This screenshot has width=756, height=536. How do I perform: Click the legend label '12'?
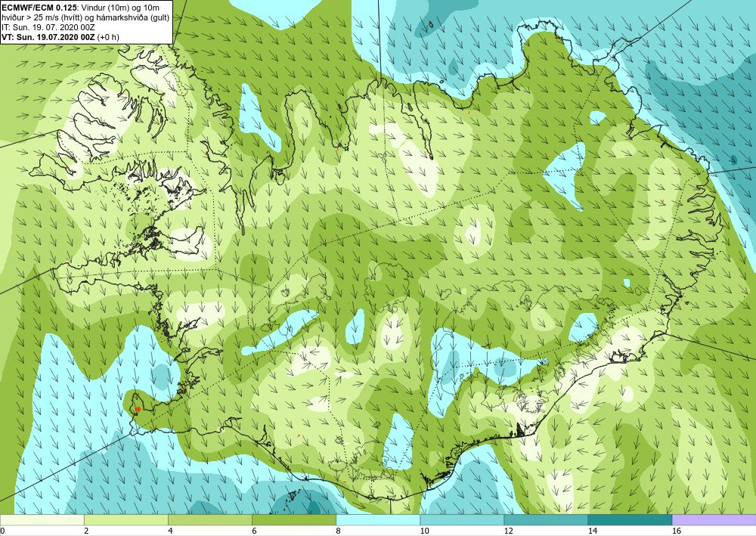(x=508, y=531)
